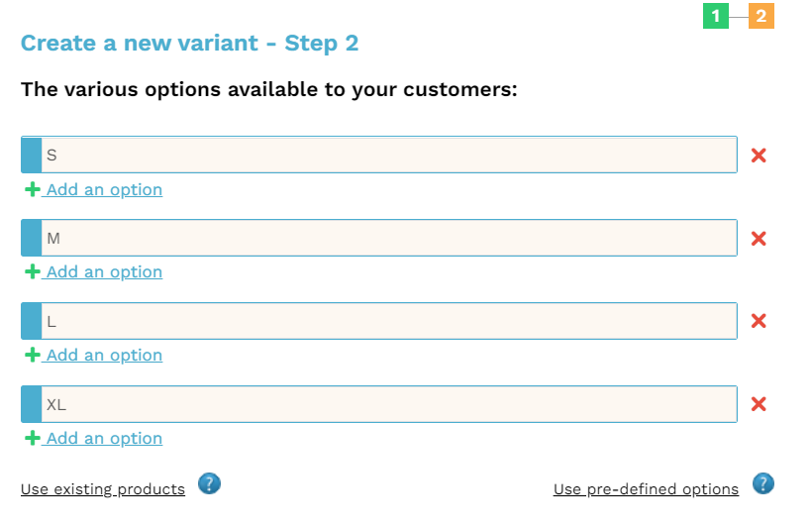Viewport: 812px width, 527px height.
Task: Remove the L option with red X
Action: click(759, 321)
